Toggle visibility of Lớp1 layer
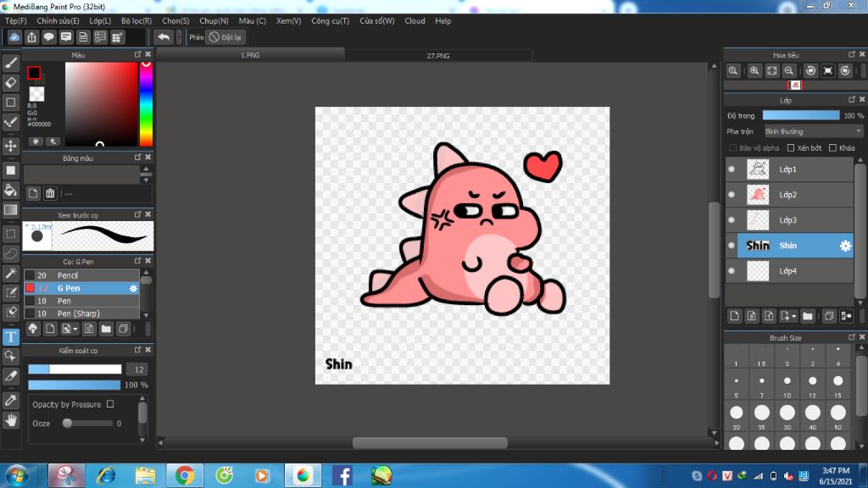The height and width of the screenshot is (488, 868). [732, 169]
